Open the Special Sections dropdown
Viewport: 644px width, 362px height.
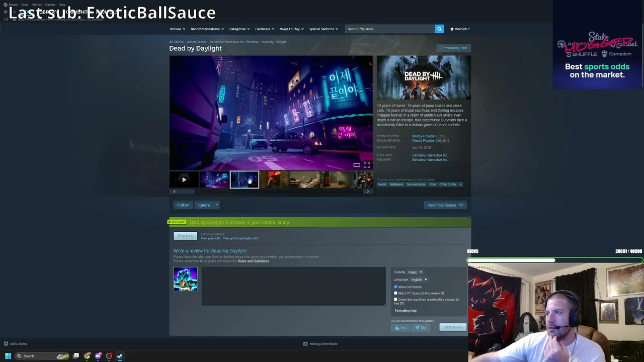[323, 29]
